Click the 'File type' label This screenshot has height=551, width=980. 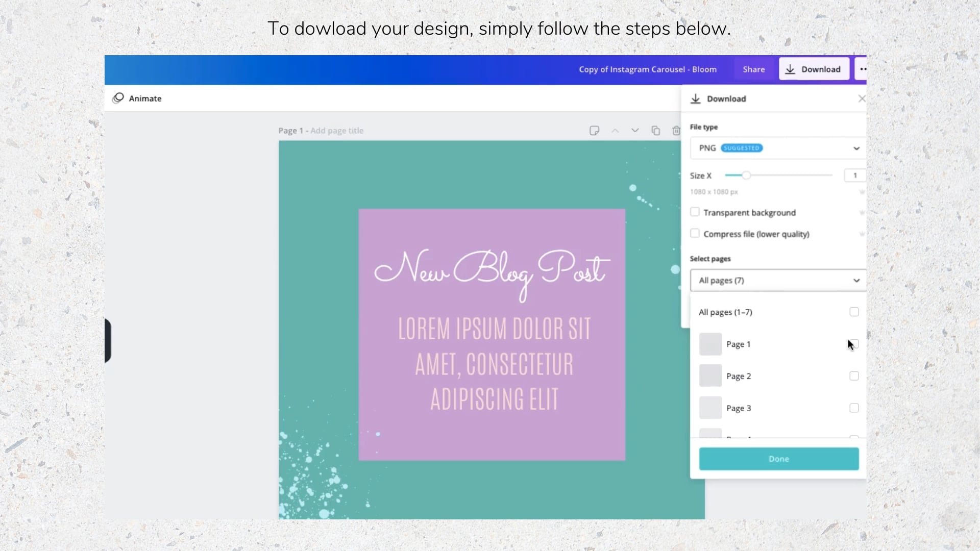tap(703, 127)
